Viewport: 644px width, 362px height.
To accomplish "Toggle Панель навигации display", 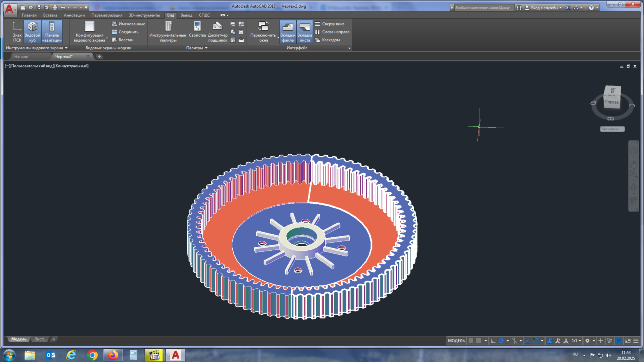I will [x=52, y=32].
